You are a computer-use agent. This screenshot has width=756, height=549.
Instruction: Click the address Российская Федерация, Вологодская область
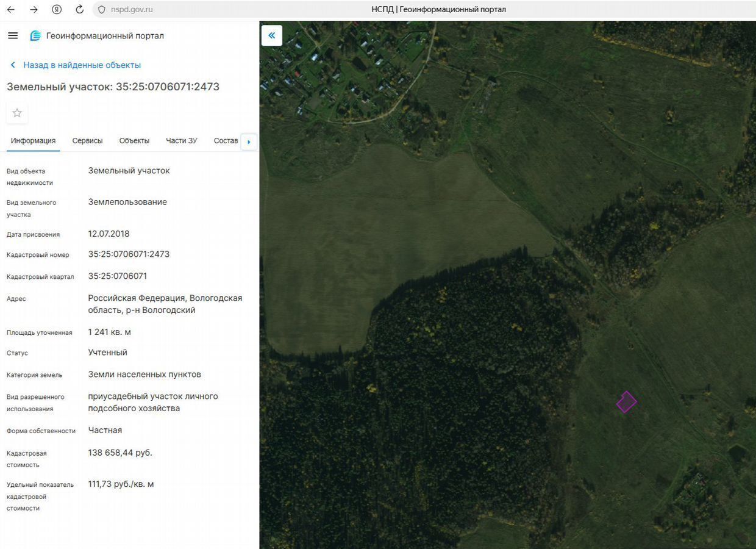pyautogui.click(x=165, y=304)
